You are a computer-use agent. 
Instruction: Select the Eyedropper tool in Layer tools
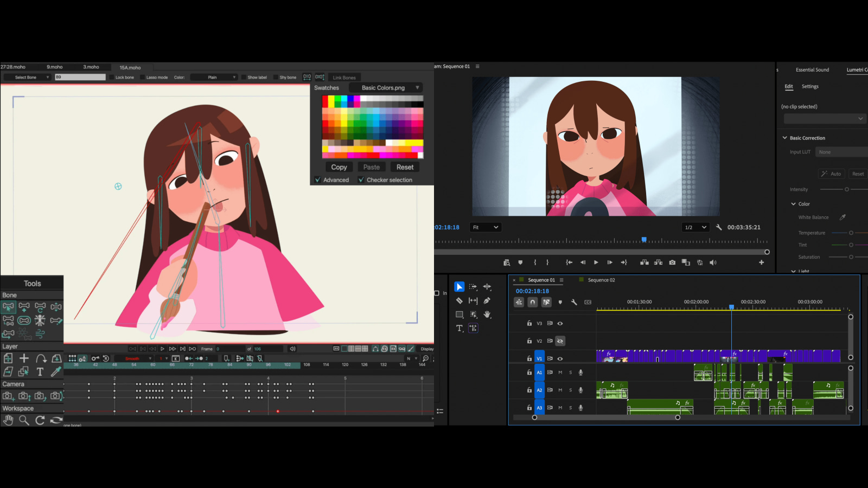[56, 371]
